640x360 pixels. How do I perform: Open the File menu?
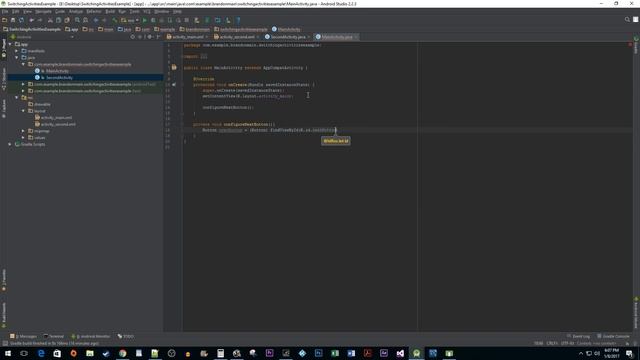(5, 11)
